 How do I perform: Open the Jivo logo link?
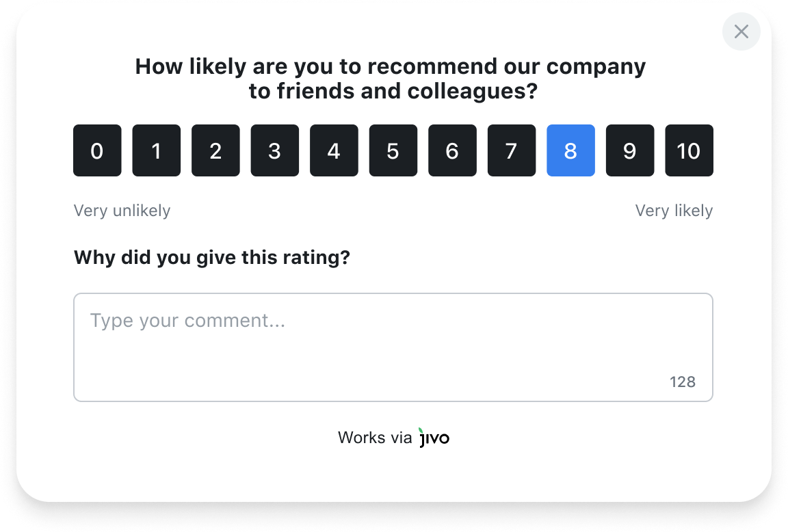pos(434,438)
